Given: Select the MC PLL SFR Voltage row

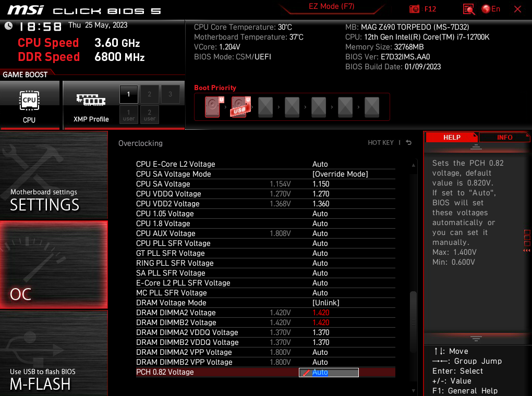Looking at the screenshot, I should point(265,293).
